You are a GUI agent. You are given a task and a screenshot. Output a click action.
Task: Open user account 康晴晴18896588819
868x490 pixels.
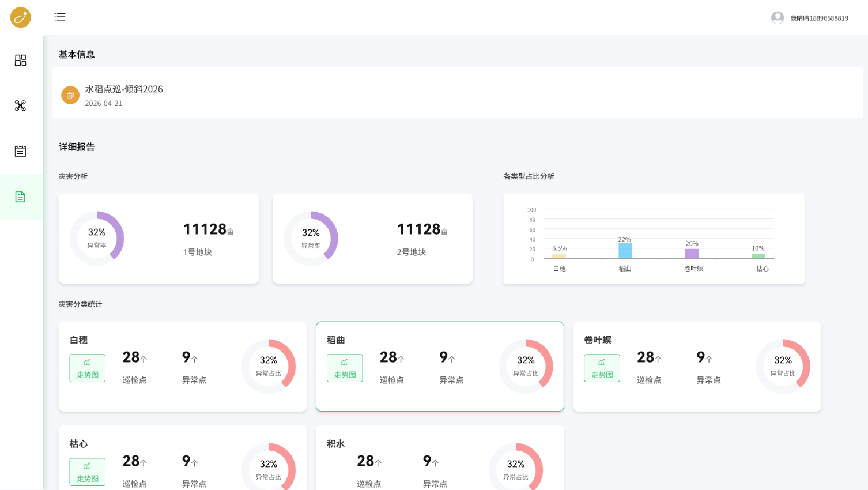pyautogui.click(x=819, y=18)
